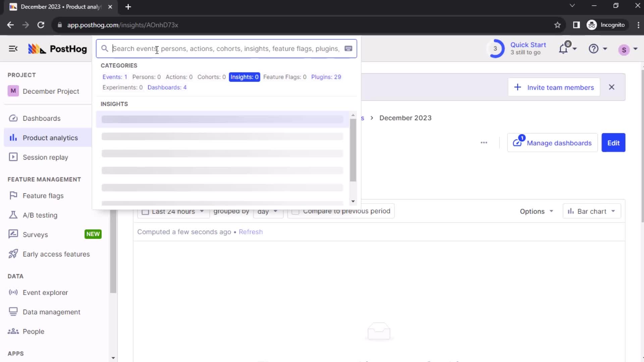Click the Product analytics bar chart icon
This screenshot has width=644, height=362.
(x=13, y=138)
